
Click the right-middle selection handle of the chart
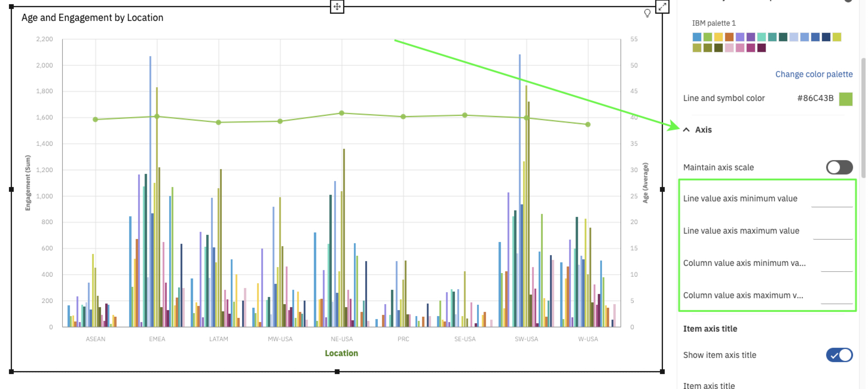click(x=662, y=189)
